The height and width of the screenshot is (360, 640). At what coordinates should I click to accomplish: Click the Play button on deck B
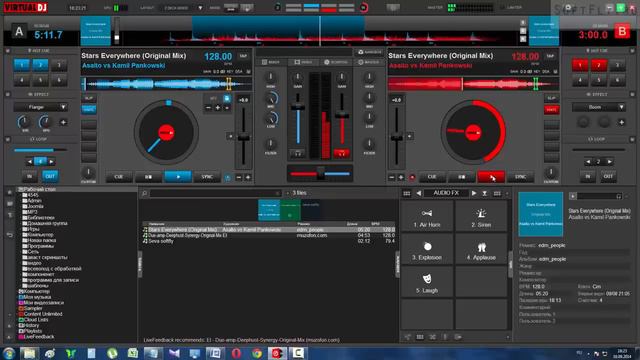[491, 177]
